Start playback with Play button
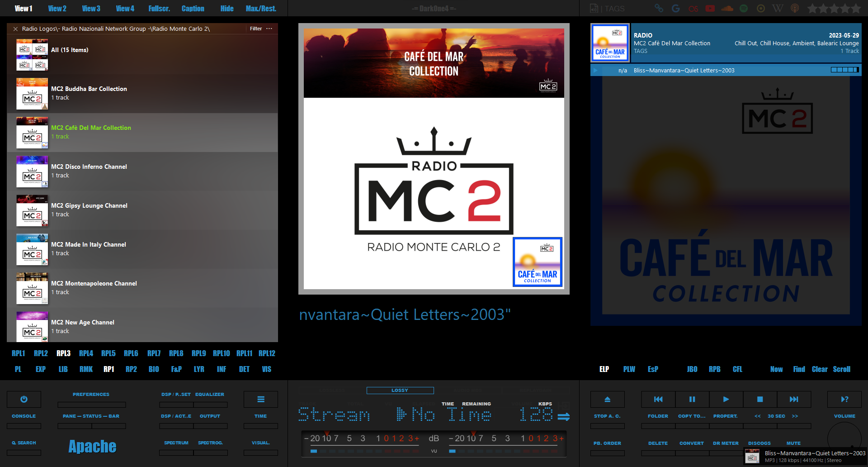Screen dimensions: 868x467 (726, 399)
